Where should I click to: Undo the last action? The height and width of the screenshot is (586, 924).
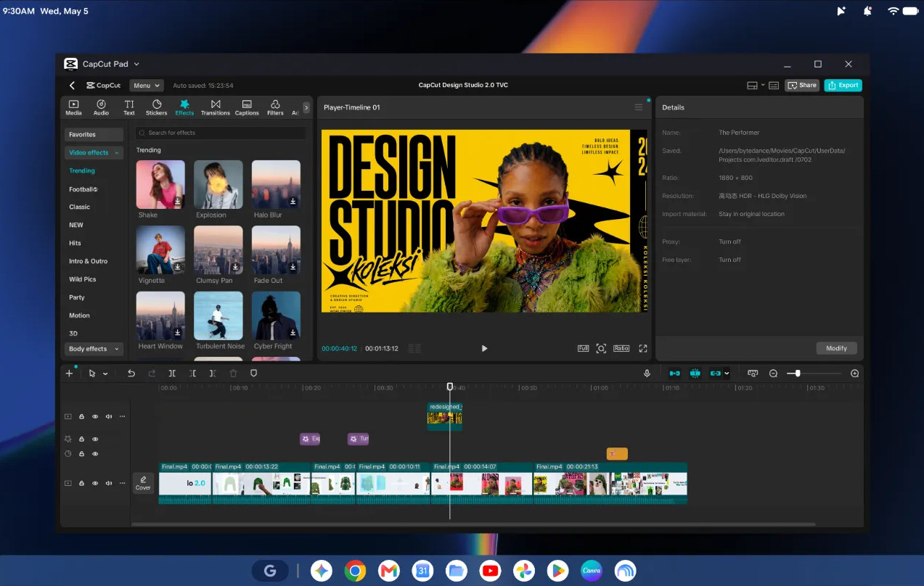tap(131, 374)
